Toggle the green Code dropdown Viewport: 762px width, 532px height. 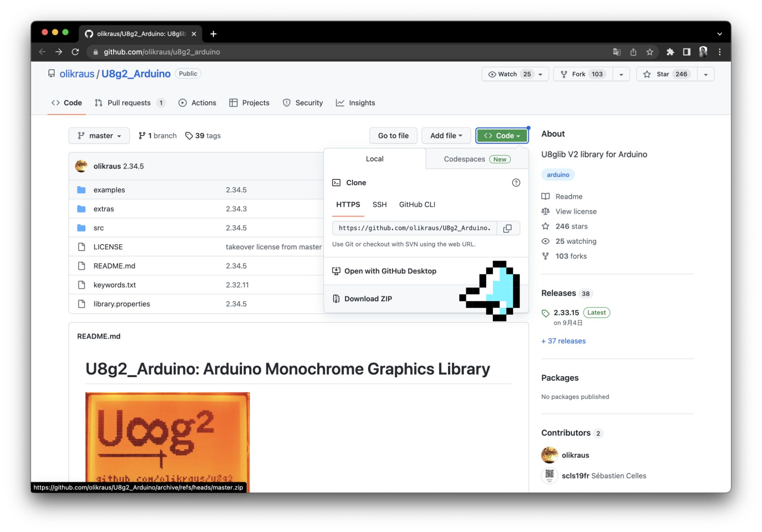[x=502, y=136]
